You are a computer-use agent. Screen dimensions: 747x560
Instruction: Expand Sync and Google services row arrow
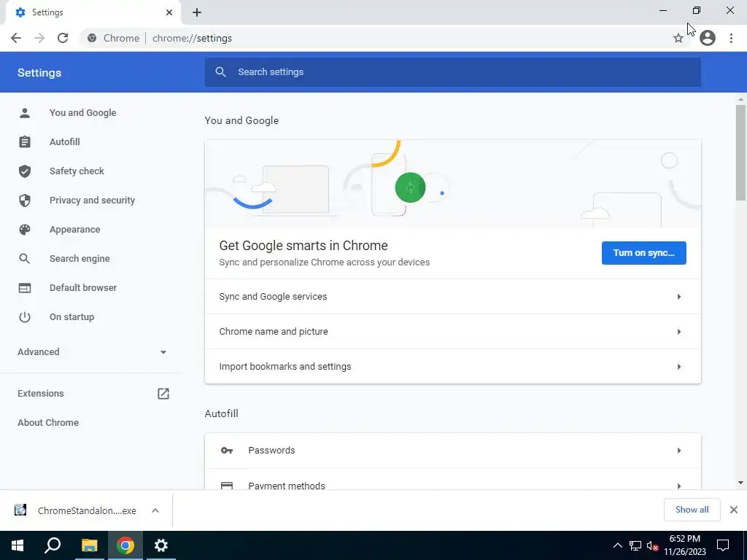[x=679, y=297]
